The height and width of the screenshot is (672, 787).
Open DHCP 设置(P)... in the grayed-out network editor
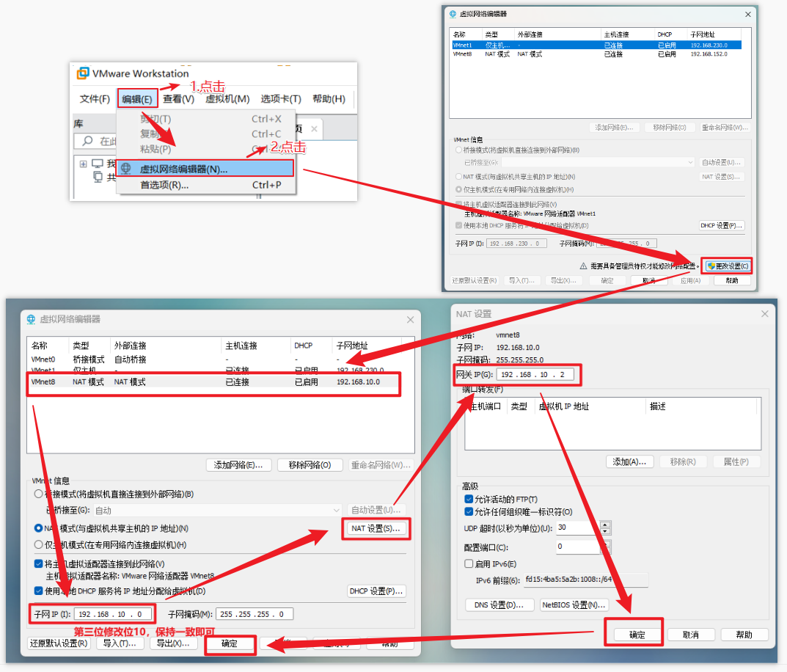(x=721, y=225)
